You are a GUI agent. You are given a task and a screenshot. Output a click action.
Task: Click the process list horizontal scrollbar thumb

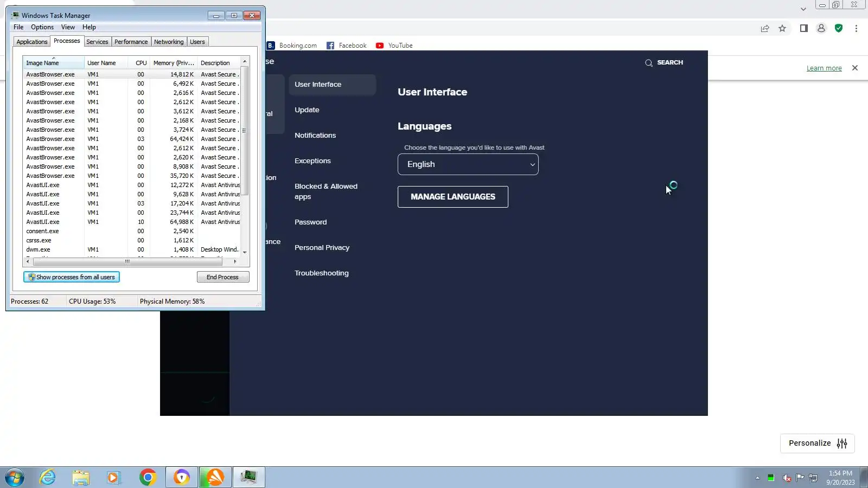pyautogui.click(x=127, y=261)
